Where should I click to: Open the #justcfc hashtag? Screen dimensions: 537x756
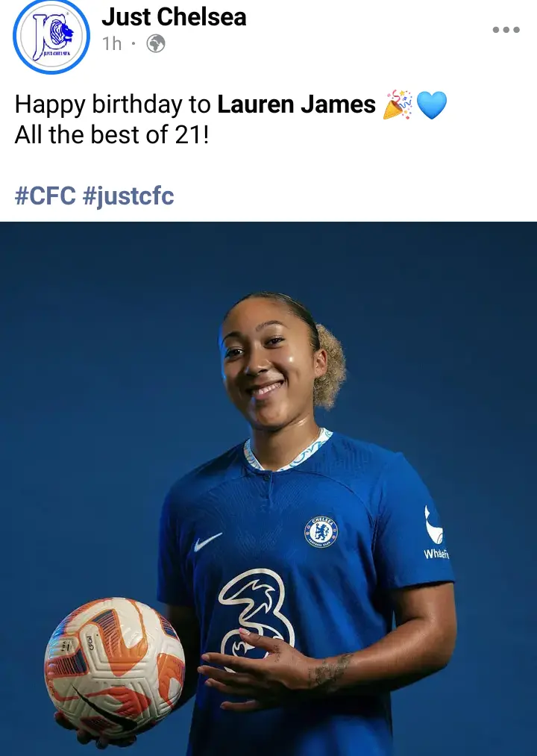[128, 197]
